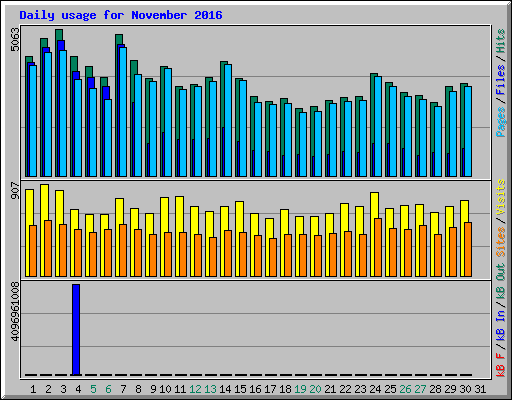Image resolution: width=512 pixels, height=400 pixels.
Task: Select day label 11 on the axis
Action: tap(180, 389)
